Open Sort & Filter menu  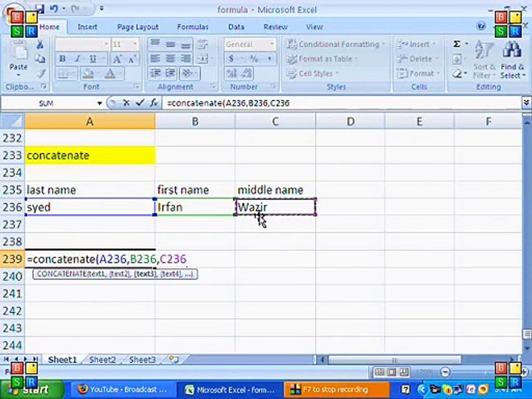tap(484, 60)
